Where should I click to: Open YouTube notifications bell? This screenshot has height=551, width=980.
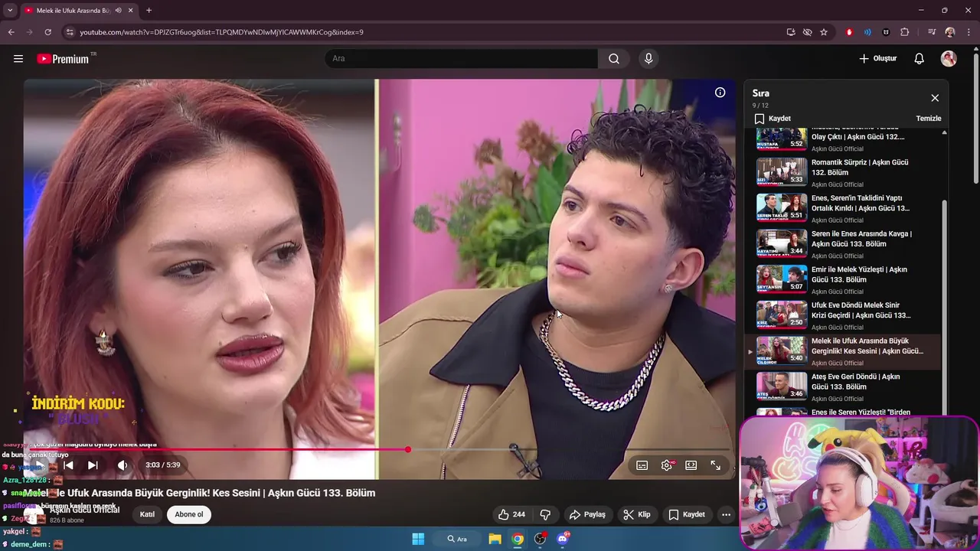click(920, 59)
